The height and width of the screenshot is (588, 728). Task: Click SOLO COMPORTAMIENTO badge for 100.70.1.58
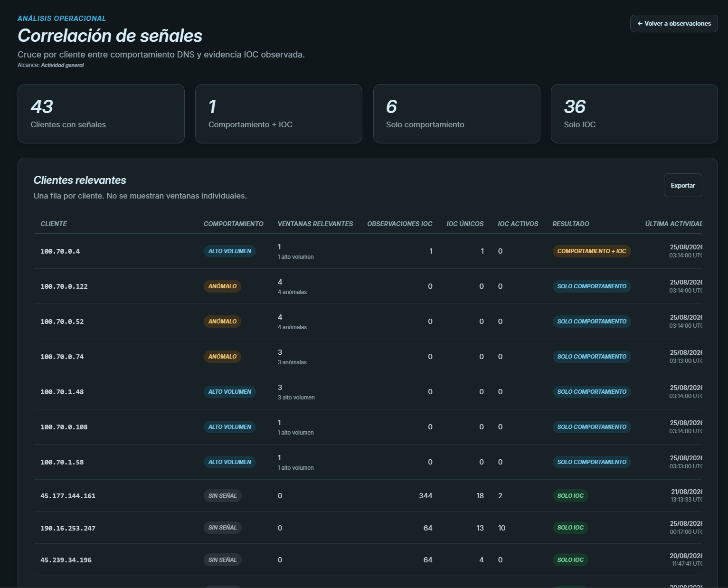pos(592,462)
